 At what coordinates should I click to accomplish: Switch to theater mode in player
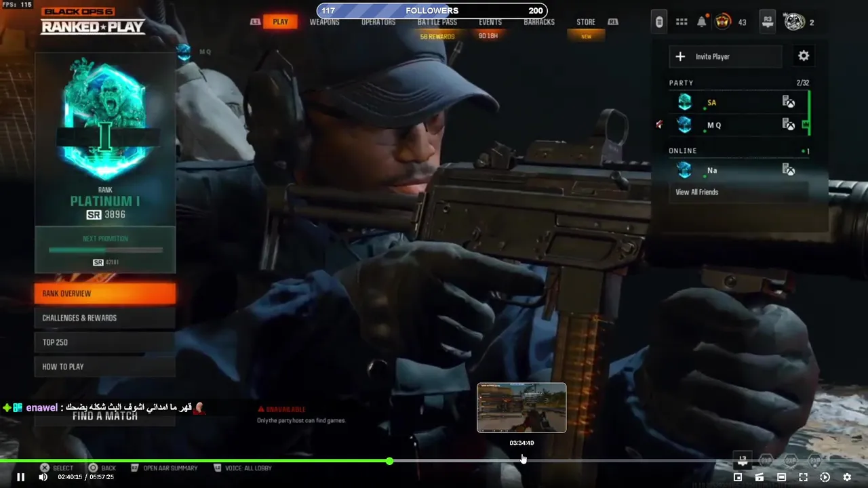(x=781, y=477)
